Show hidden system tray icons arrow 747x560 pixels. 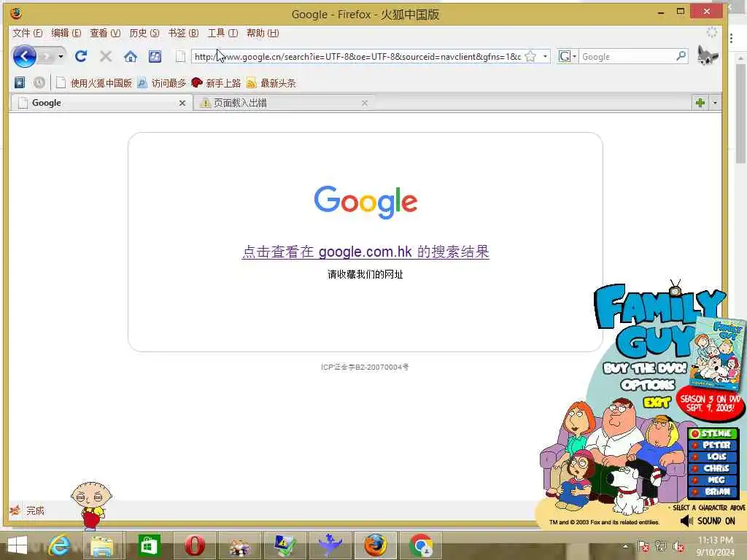625,546
